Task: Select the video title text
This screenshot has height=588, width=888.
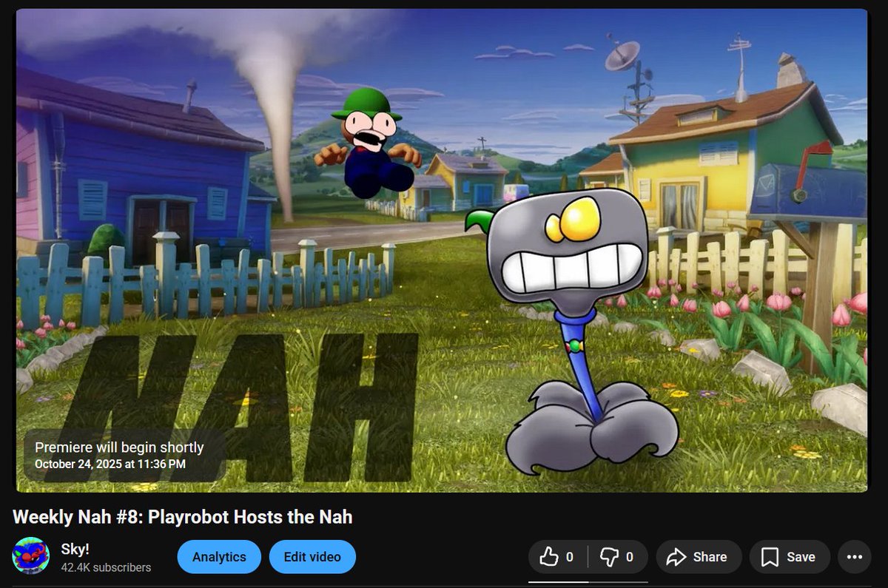Action: coord(183,517)
